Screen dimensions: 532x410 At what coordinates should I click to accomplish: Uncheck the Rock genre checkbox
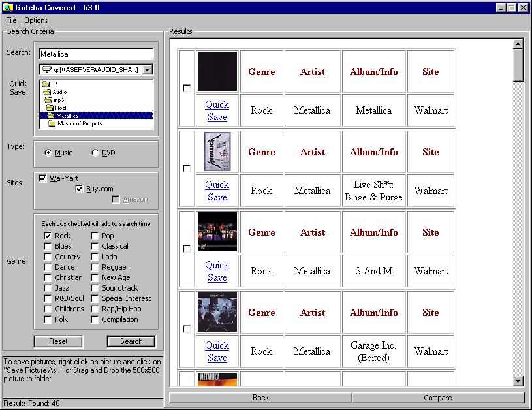pos(48,236)
